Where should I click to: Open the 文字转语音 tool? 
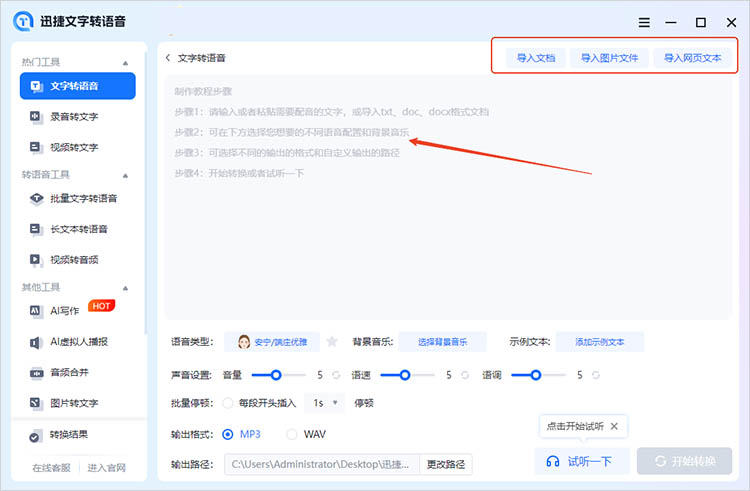77,86
